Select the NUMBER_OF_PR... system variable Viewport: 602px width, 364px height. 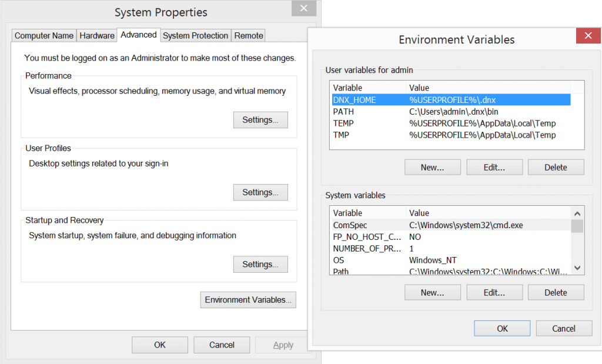coord(451,248)
